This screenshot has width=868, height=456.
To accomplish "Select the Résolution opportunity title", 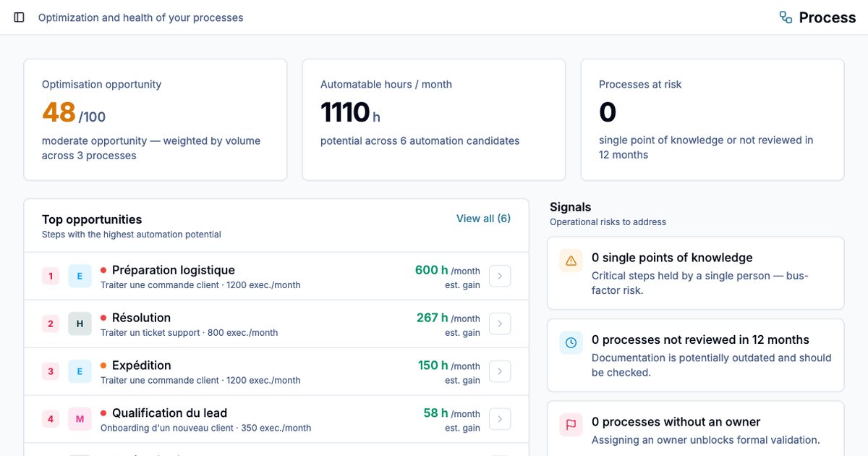I will 142,318.
